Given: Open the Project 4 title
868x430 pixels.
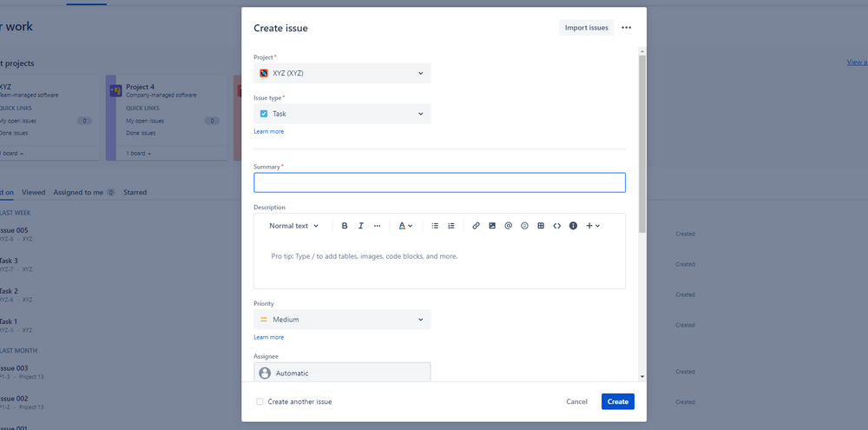Looking at the screenshot, I should [140, 87].
